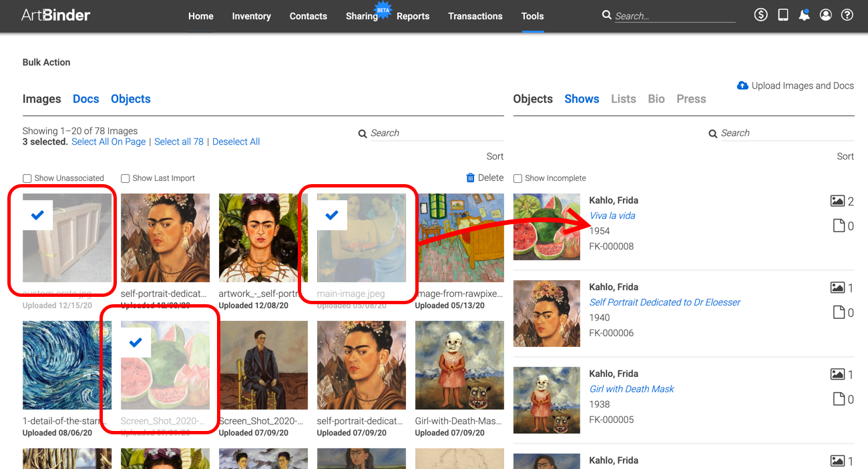This screenshot has width=868, height=469.
Task: Click Select All On Page
Action: pos(109,141)
